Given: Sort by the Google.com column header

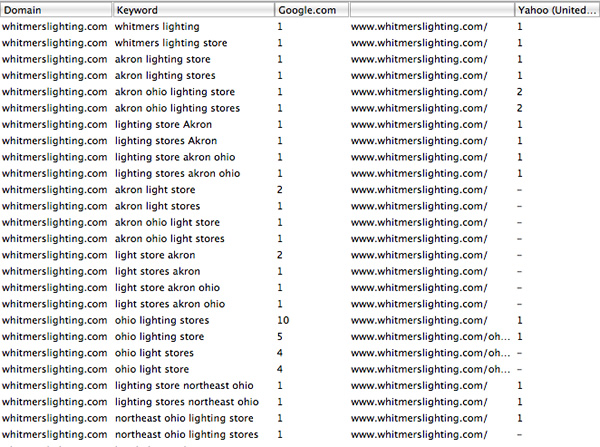Looking at the screenshot, I should click(x=311, y=10).
